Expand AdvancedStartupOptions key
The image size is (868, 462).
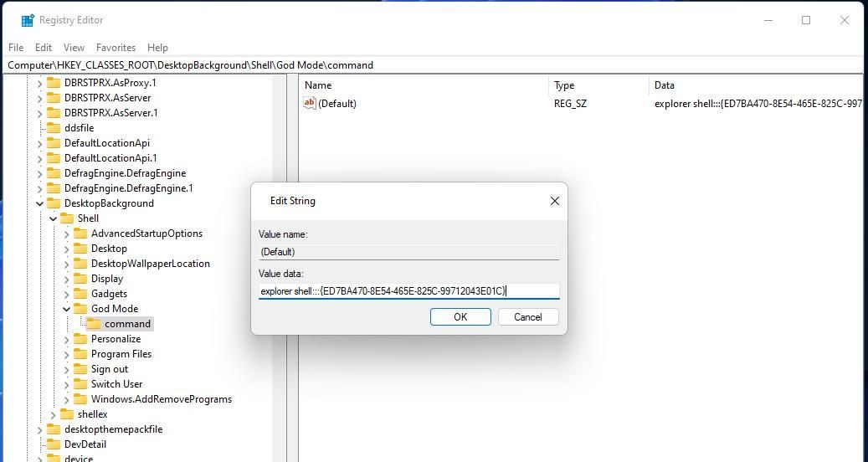click(x=66, y=234)
